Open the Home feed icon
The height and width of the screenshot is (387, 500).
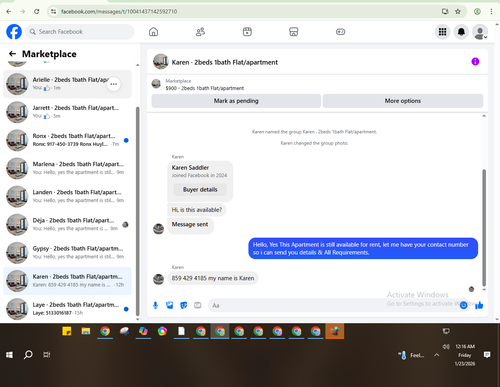point(153,32)
